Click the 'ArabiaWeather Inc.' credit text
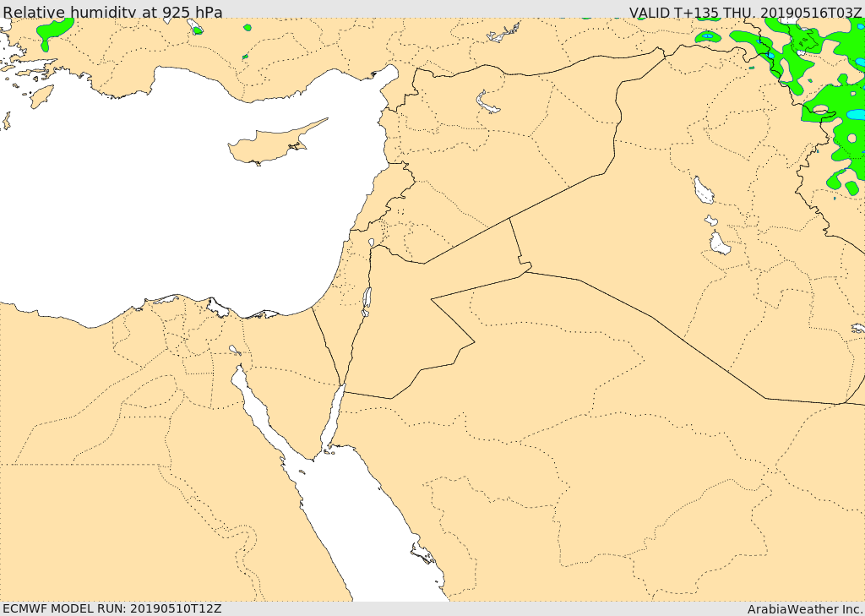This screenshot has height=616, width=865. point(804,608)
